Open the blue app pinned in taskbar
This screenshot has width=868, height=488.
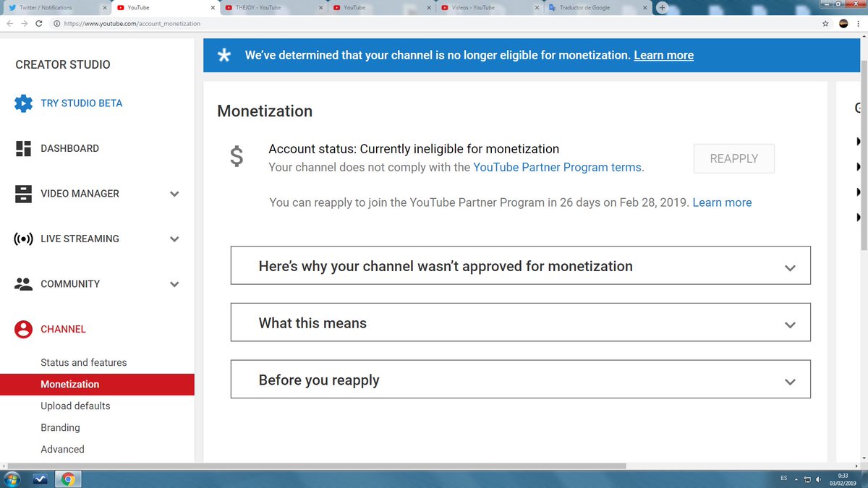click(41, 479)
